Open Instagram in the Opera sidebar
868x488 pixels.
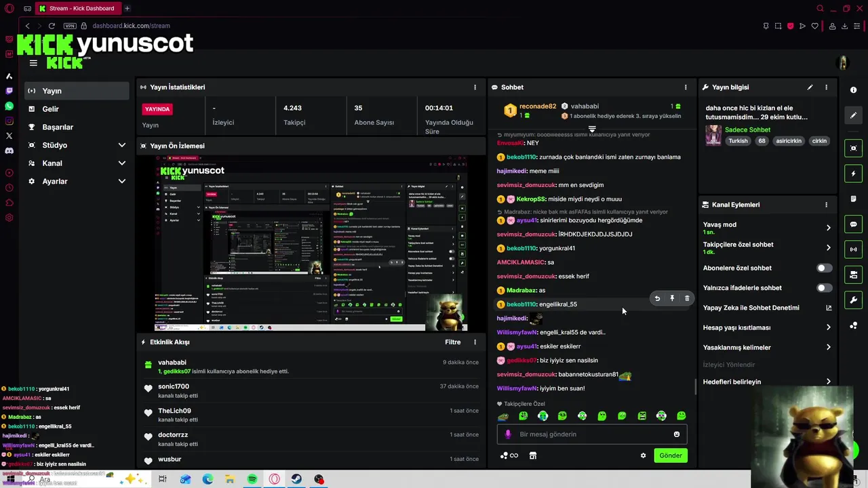9,121
